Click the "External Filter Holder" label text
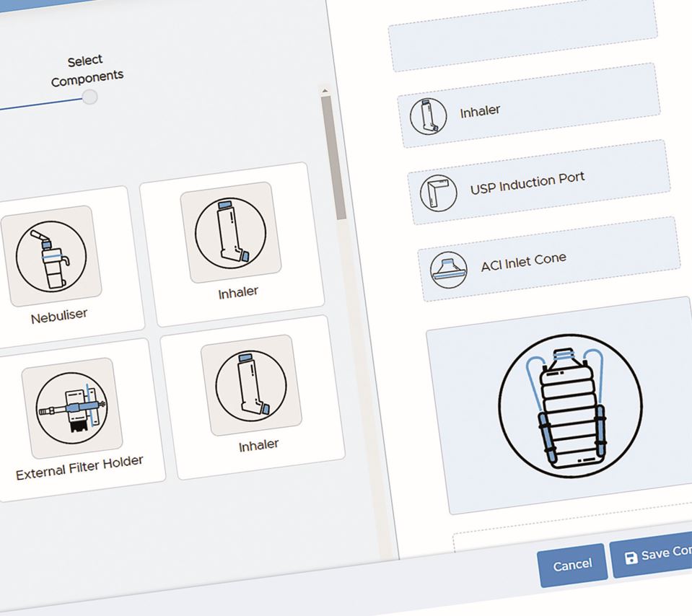The width and height of the screenshot is (692, 616). tap(79, 467)
